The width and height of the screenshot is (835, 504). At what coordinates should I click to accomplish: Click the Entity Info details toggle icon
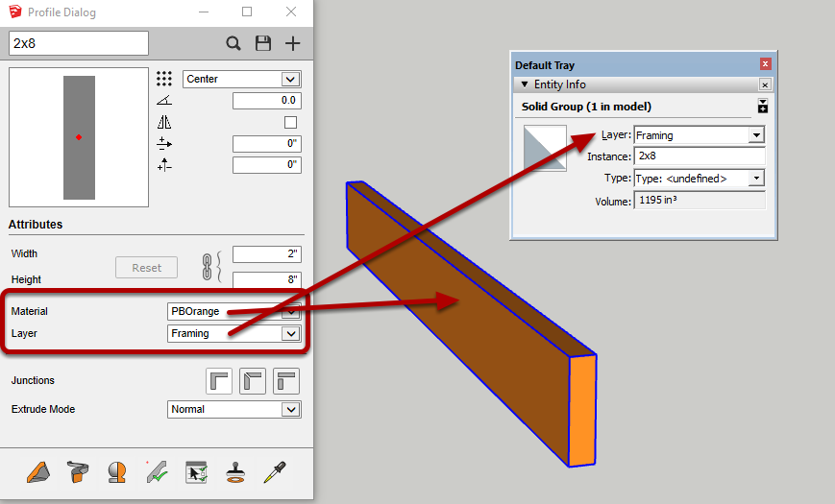[x=763, y=106]
